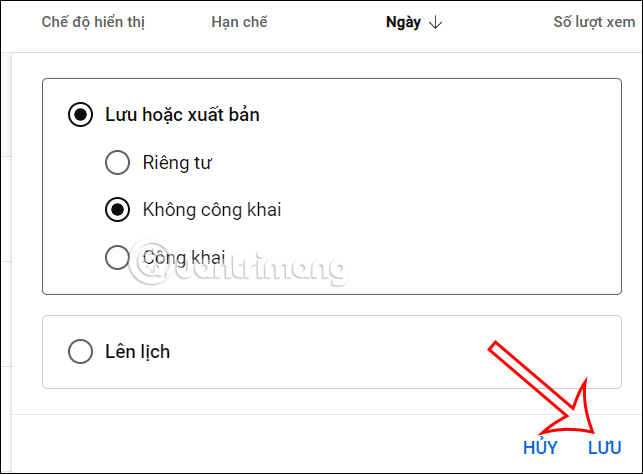This screenshot has width=643, height=474.
Task: Save changes with the LƯU button
Action: pos(605,447)
